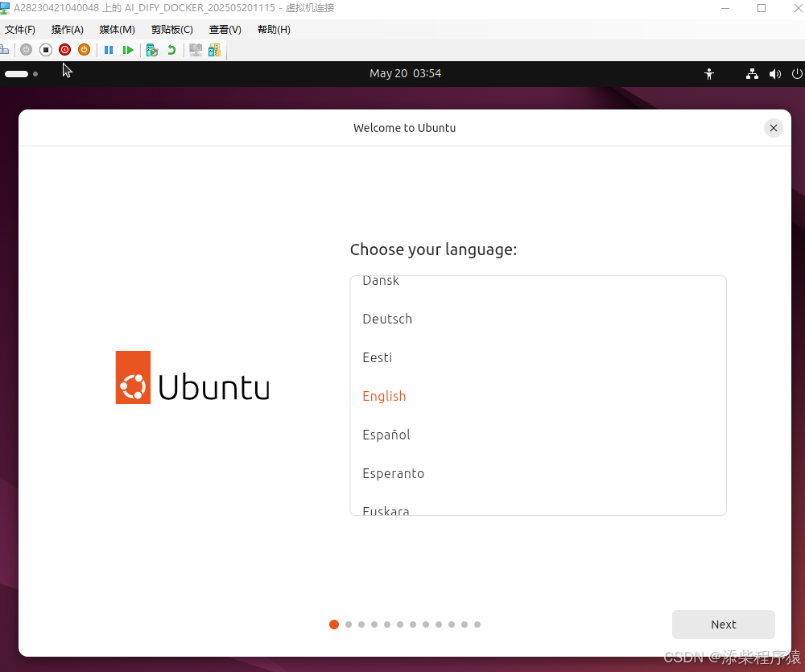Click the Activities workspace pill in top bar
The image size is (805, 672).
click(16, 74)
